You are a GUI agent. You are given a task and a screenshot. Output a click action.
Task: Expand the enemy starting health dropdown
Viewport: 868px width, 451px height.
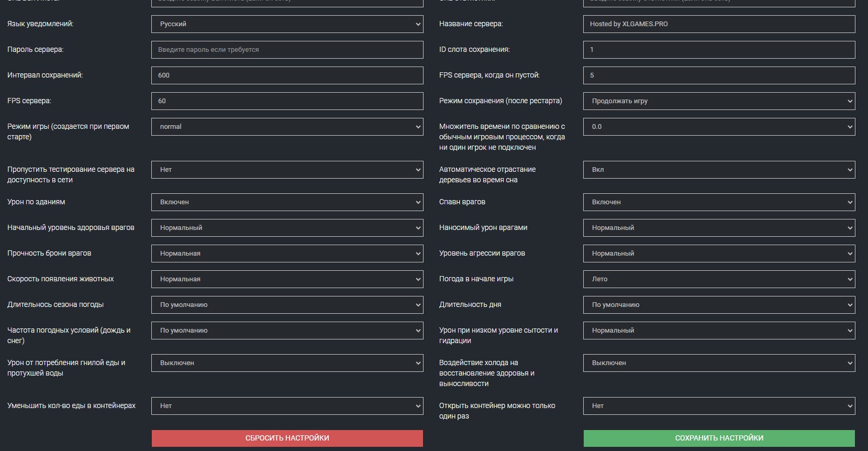[x=287, y=228]
